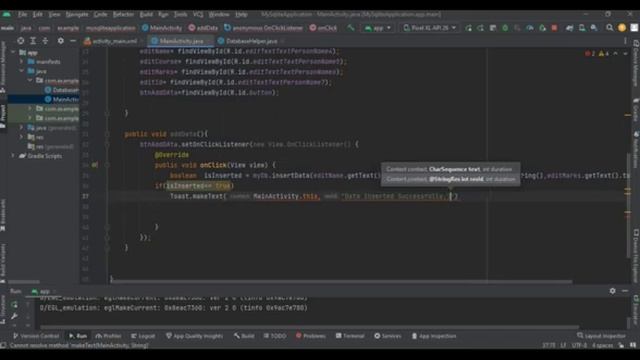Select DatabaseHelper file in project tree

(x=61, y=90)
